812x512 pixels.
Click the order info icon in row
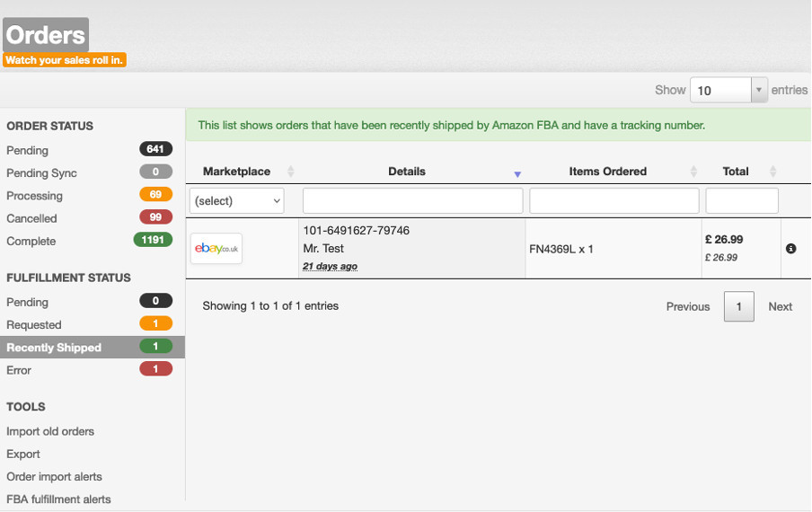tap(790, 249)
